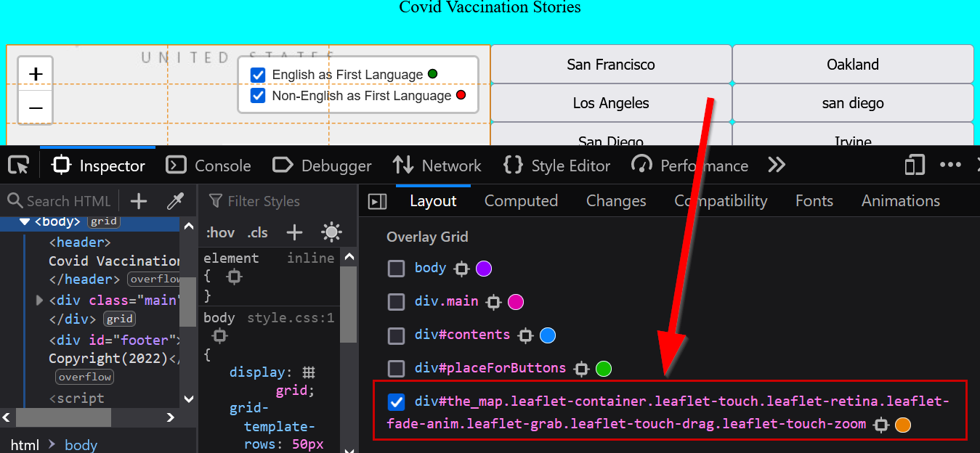The image size is (980, 453).
Task: Show more DevTools tabs chevron
Action: (x=777, y=166)
